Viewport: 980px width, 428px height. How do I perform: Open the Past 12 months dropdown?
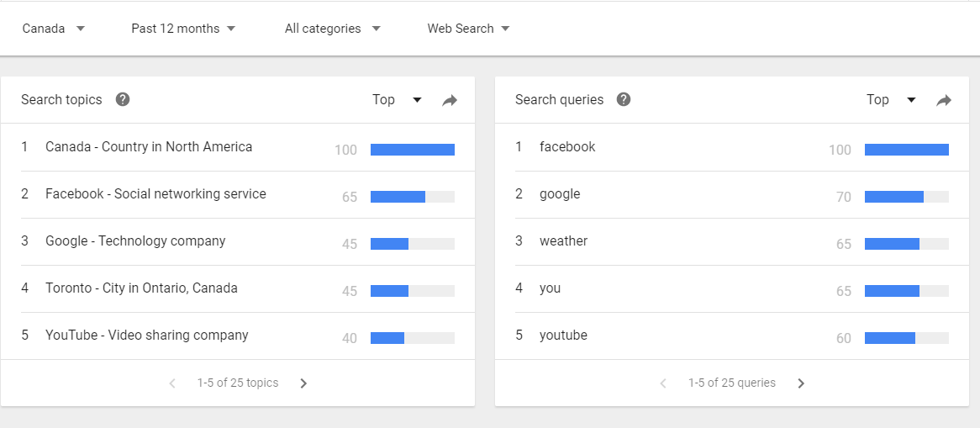pyautogui.click(x=183, y=29)
